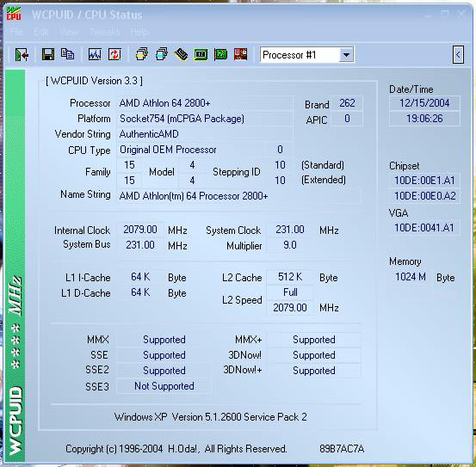Open the Help menu
The height and width of the screenshot is (467, 476).
pos(139,32)
